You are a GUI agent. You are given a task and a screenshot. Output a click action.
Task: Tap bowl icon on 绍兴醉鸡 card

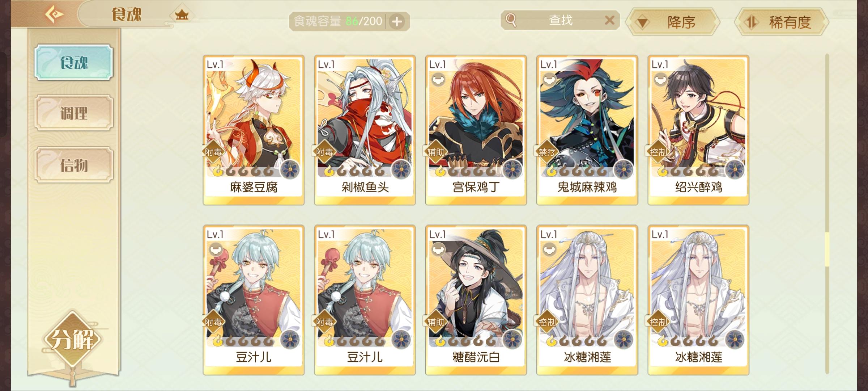[660, 80]
